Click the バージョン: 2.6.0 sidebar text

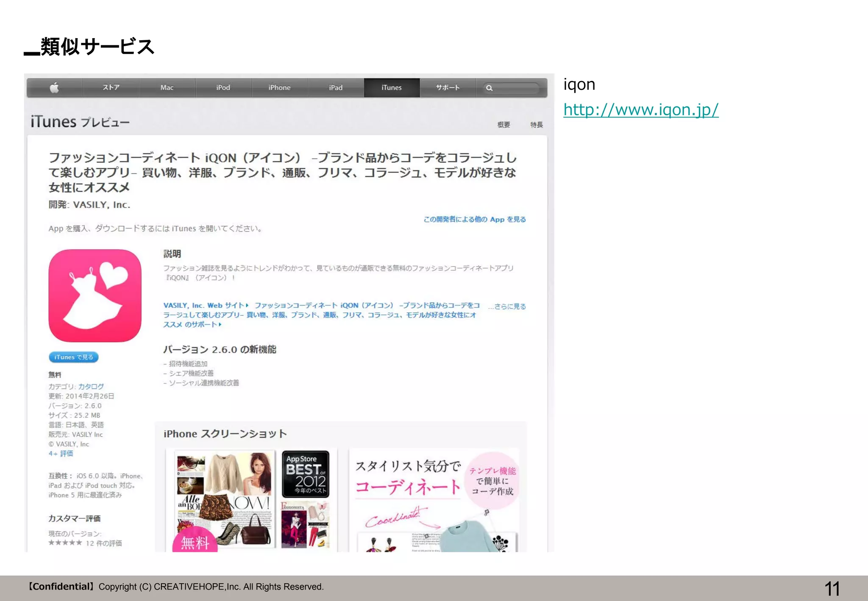click(75, 406)
